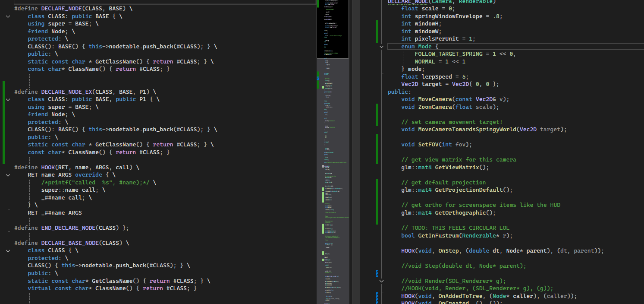Viewport: 644px width, 304px height.
Task: Collapse the DECLARE_NODE macro fold chevron
Action: pos(8,16)
